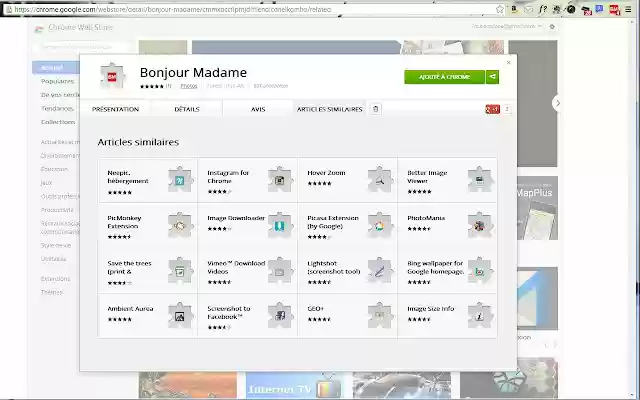Open the Thèmes sidebar link
The height and width of the screenshot is (400, 640).
coord(51,292)
